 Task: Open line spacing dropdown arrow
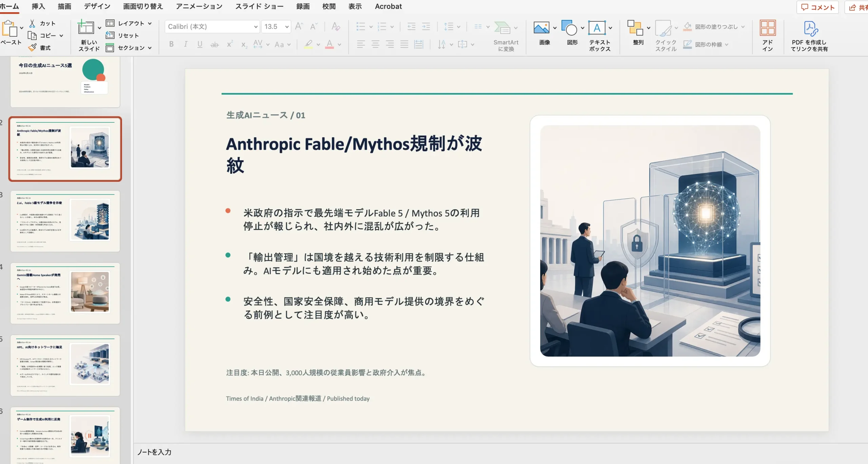point(459,27)
